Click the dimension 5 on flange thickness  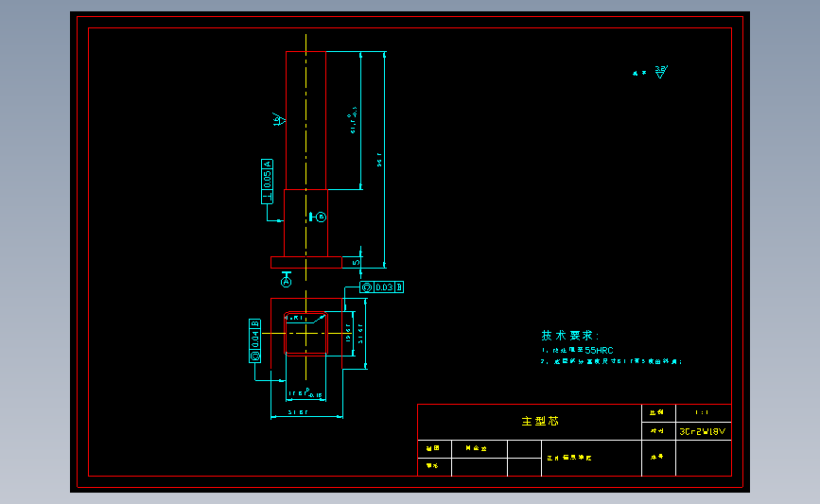click(356, 263)
